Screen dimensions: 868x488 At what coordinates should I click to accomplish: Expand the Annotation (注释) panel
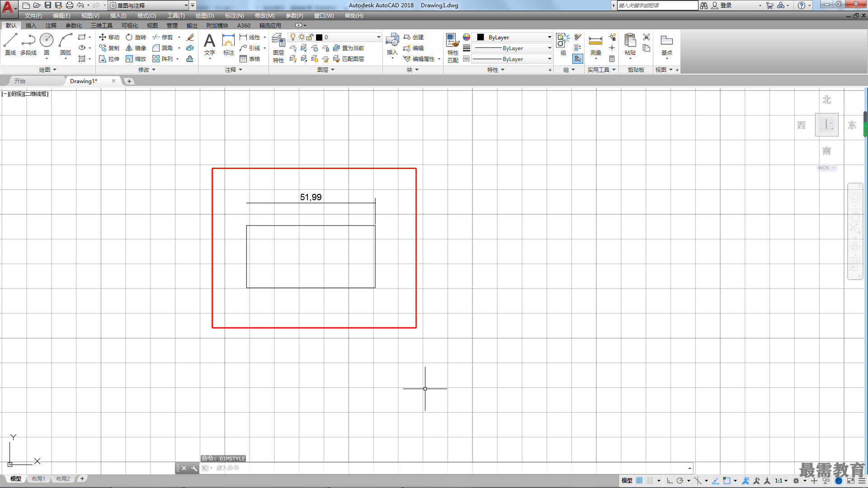point(234,70)
